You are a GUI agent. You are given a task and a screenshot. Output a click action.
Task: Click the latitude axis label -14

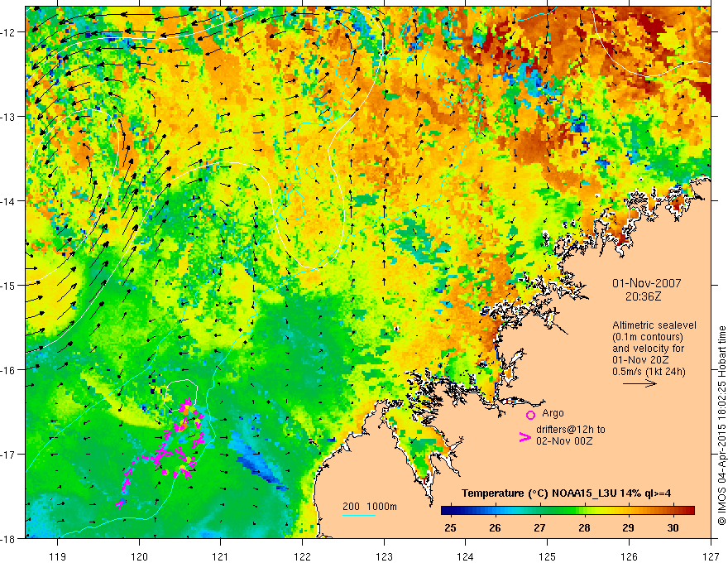pos(8,201)
